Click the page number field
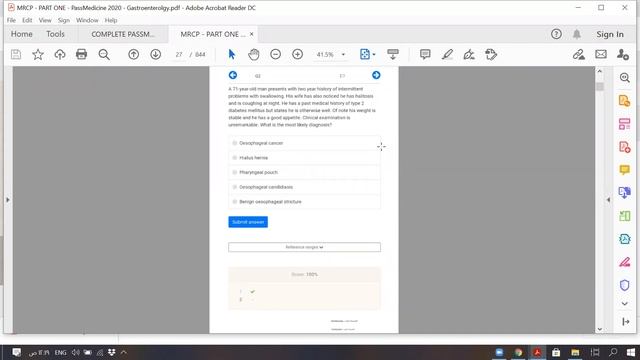The image size is (640, 360). (x=179, y=54)
